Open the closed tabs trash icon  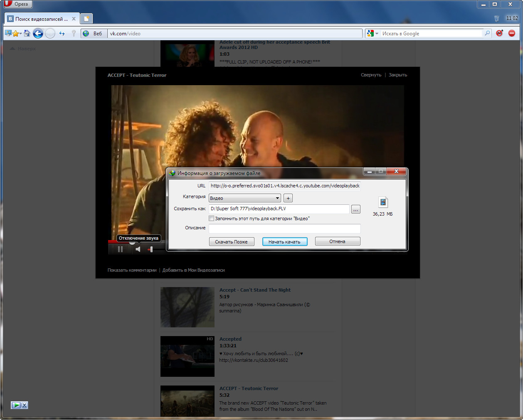coord(496,18)
